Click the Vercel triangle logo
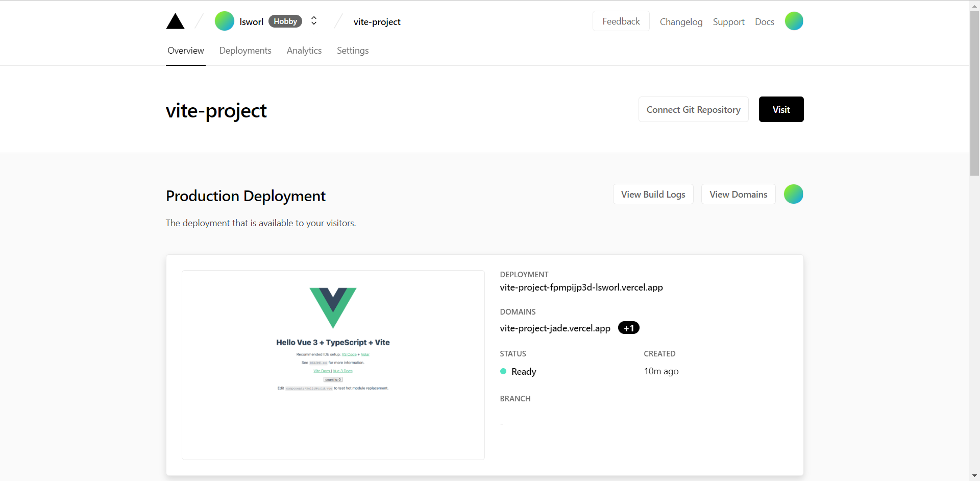Screen dimensions: 980x481 click(175, 21)
